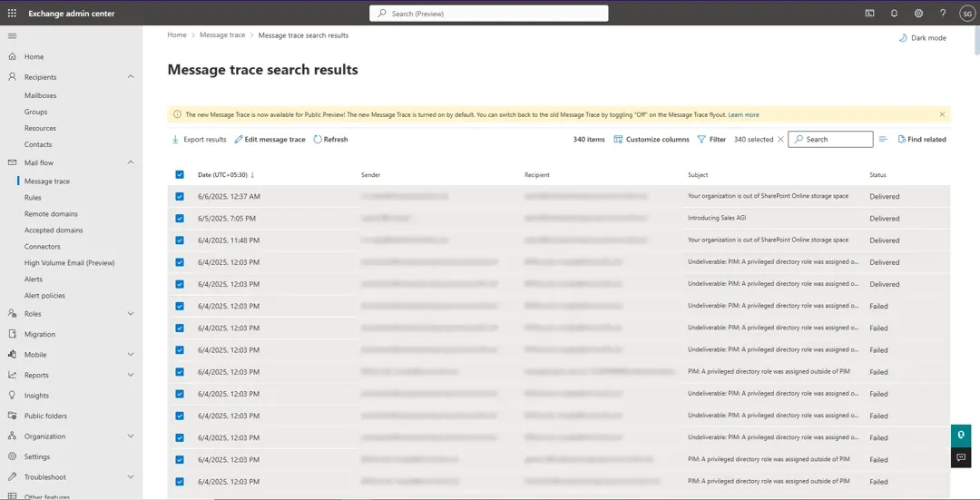Toggle Dark mode

[923, 37]
